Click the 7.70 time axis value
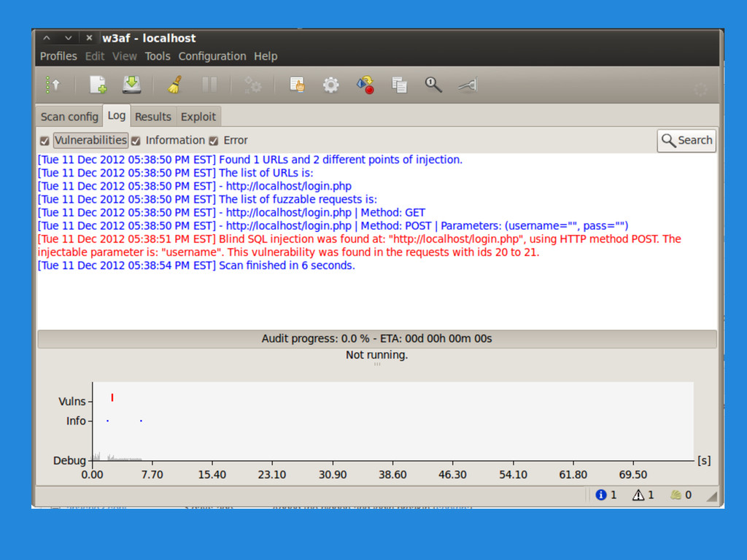 (x=152, y=475)
